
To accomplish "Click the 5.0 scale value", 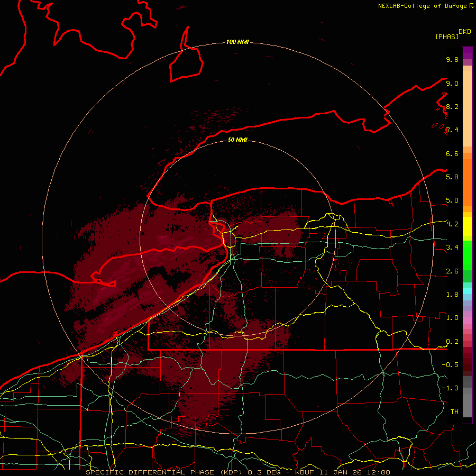I will pyautogui.click(x=452, y=200).
